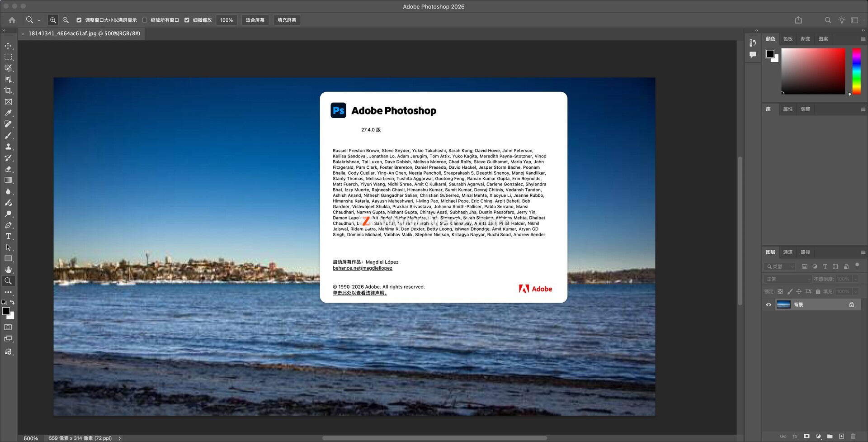Open the behance.net/magdiellopez link
Screen dimensions: 868x442
[362, 268]
